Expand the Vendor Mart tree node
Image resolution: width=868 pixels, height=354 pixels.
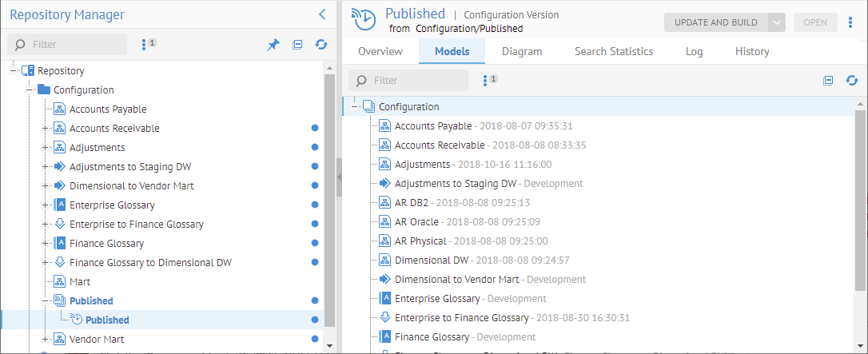pos(46,340)
